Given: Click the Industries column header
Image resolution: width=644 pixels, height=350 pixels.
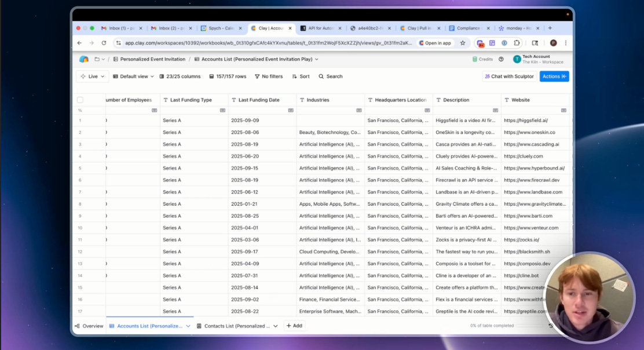Looking at the screenshot, I should tap(330, 100).
